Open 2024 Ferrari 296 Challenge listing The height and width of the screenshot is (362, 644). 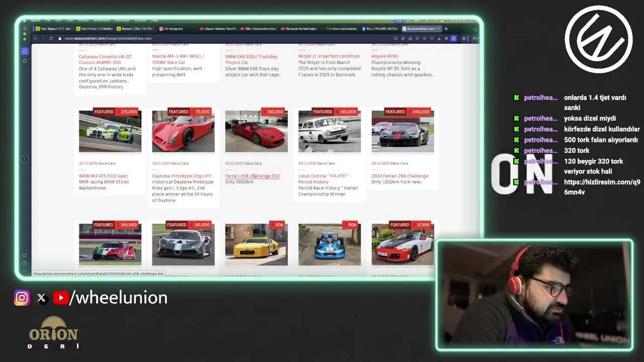399,176
